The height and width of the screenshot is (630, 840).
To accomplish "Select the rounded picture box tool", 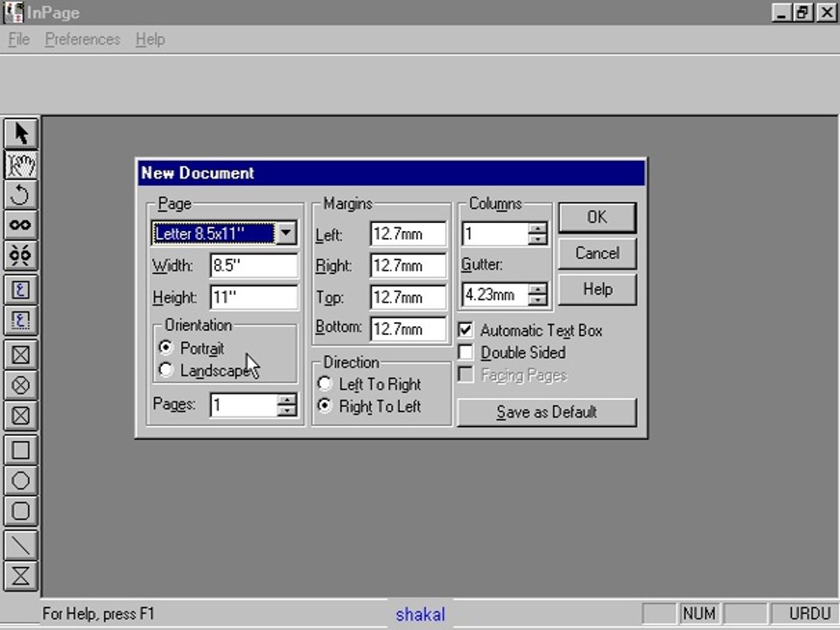I will (21, 416).
